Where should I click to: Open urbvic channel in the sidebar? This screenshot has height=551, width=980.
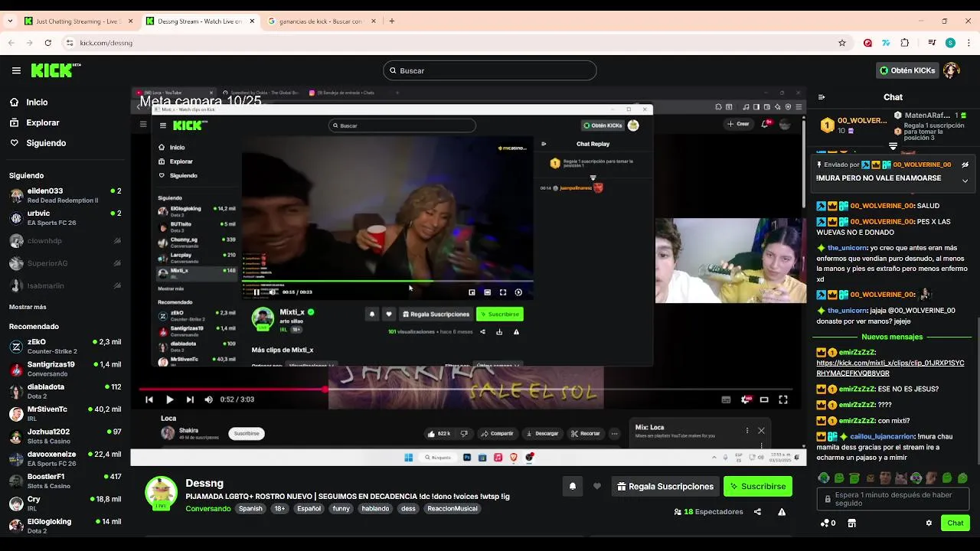tap(64, 218)
